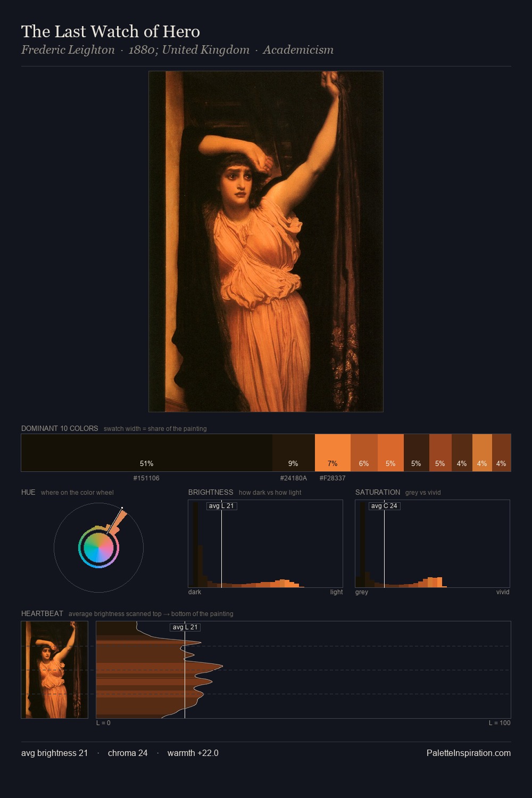The image size is (532, 798).
Task: Click the swatch width caption text
Action: pos(155,429)
